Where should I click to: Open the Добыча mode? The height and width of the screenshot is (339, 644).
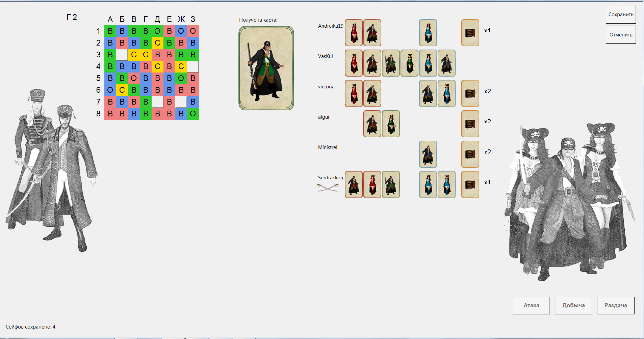[x=573, y=305]
